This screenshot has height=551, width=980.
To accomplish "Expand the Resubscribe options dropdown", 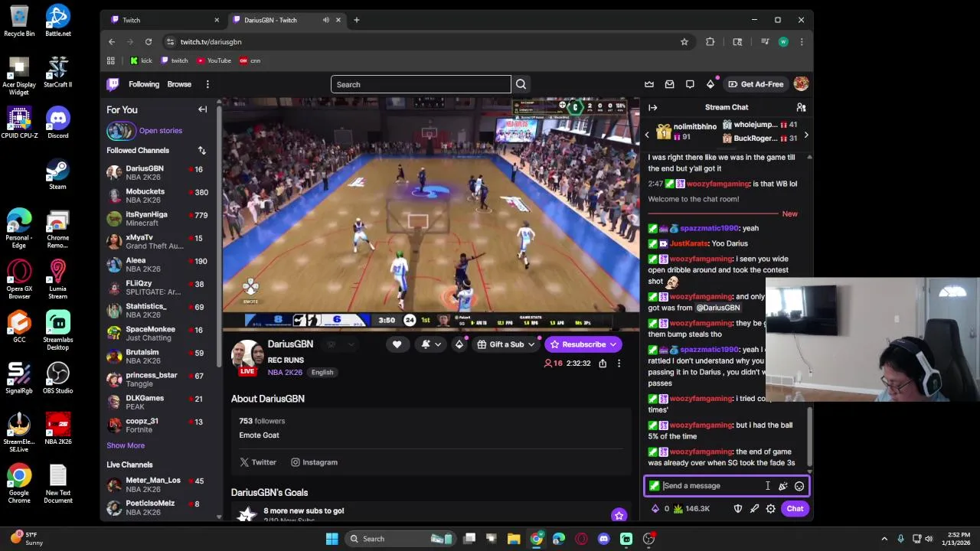I will (x=613, y=344).
